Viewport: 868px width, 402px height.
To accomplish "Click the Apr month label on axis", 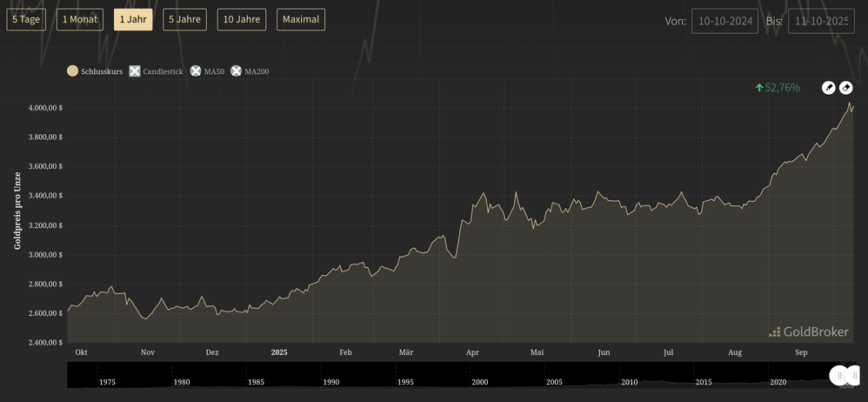I will (x=472, y=352).
